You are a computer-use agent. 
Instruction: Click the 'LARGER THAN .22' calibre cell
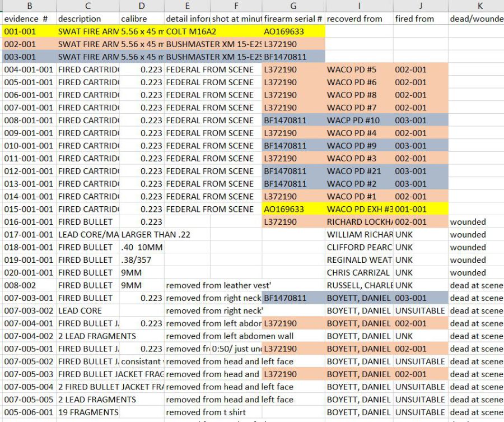point(142,234)
